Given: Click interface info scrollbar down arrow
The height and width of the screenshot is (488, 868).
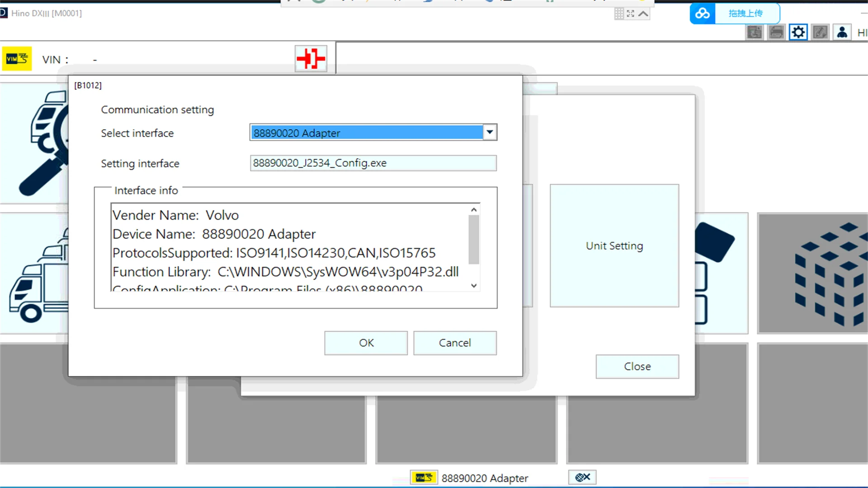Looking at the screenshot, I should click(x=474, y=286).
